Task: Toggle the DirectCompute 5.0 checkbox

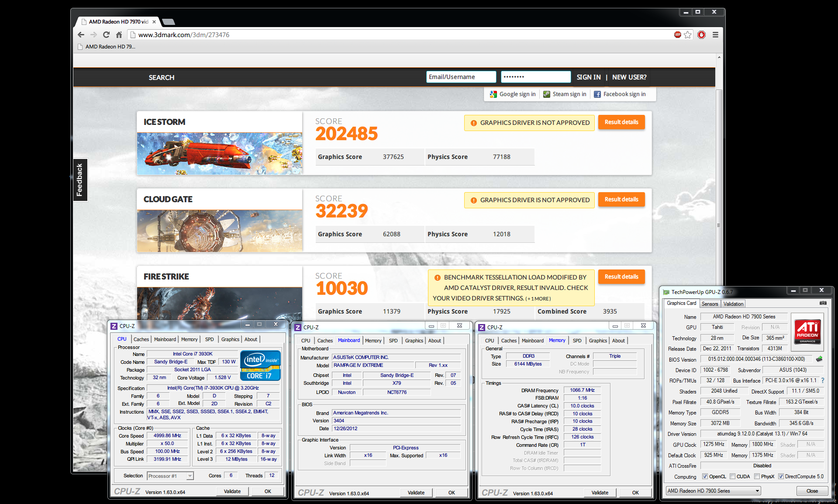Action: 781,476
